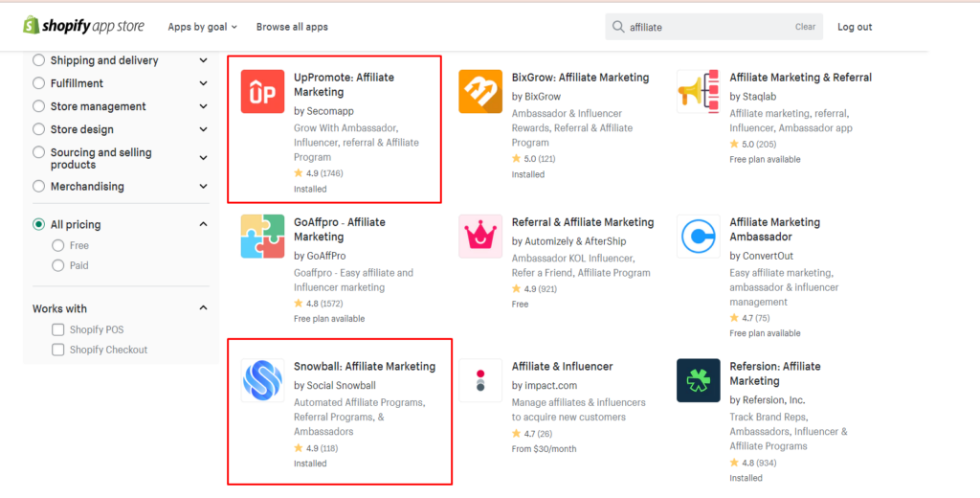980x498 pixels.
Task: Select the All pricing radio button
Action: [38, 225]
